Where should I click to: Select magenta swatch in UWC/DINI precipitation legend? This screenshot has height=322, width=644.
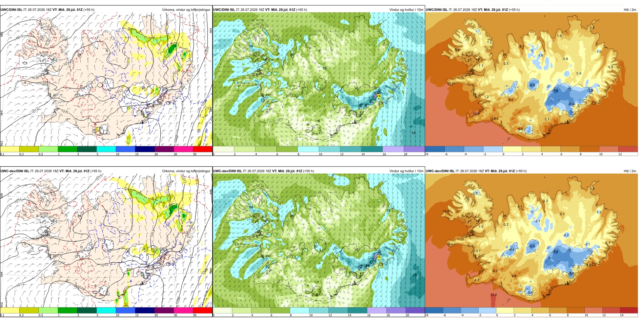[183, 149]
